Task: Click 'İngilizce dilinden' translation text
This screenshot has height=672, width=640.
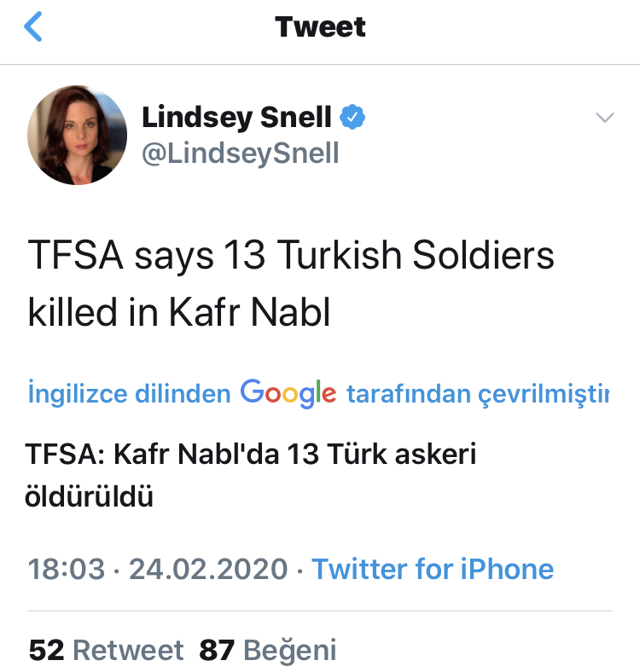Action: [129, 394]
